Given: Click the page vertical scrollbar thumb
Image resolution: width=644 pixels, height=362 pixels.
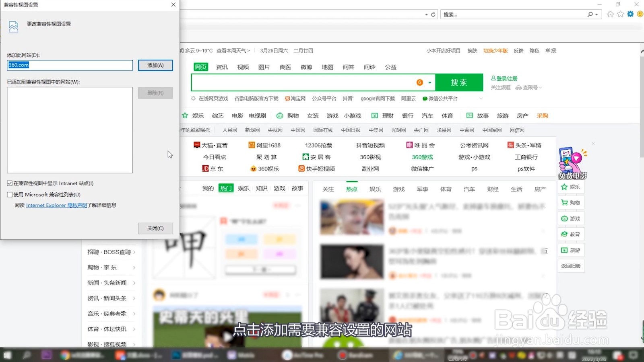Looking at the screenshot, I should pos(642,107).
